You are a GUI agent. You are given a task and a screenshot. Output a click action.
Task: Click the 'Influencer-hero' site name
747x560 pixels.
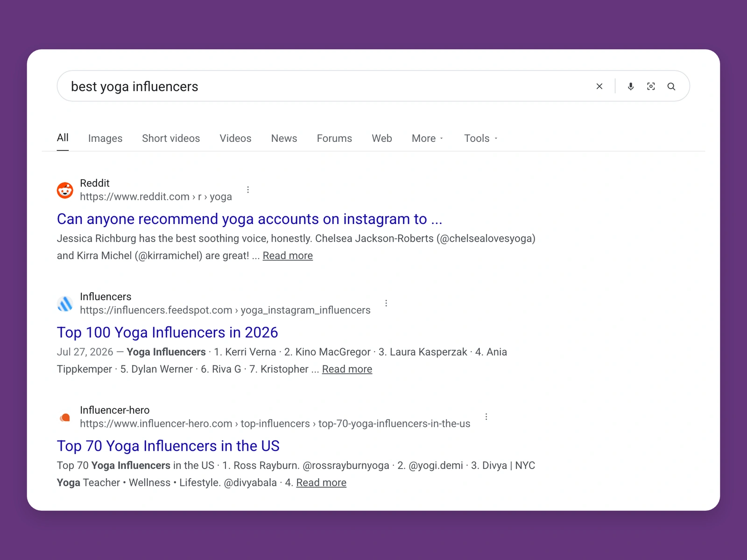(x=115, y=410)
